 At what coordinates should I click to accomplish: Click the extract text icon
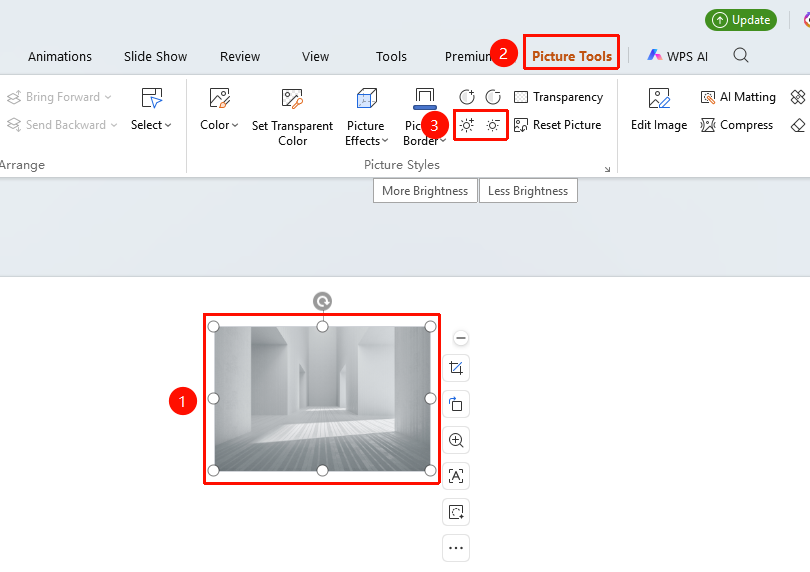(456, 475)
